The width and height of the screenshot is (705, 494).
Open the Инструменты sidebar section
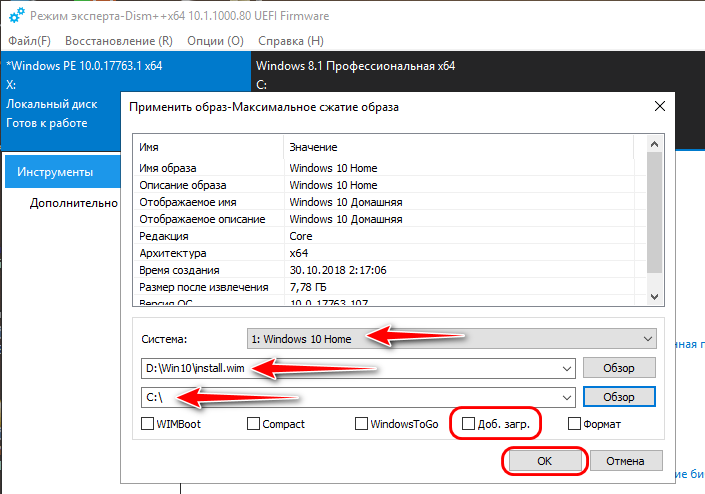point(62,172)
